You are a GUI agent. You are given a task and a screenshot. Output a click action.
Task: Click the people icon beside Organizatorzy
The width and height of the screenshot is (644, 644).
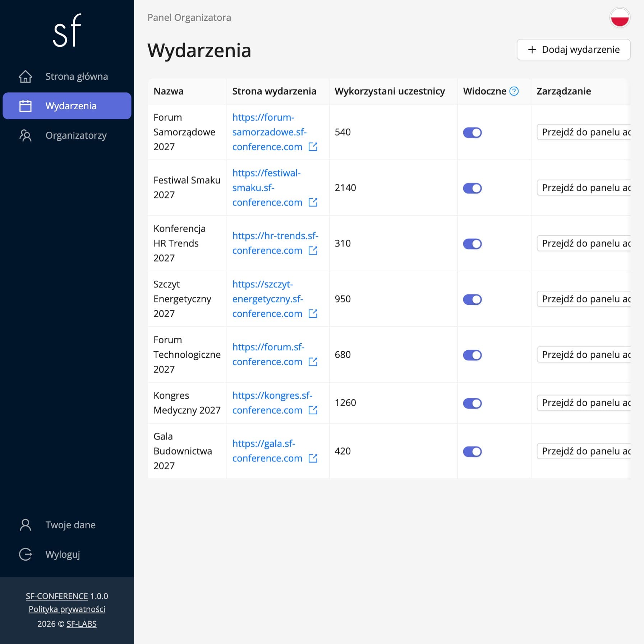pyautogui.click(x=26, y=135)
